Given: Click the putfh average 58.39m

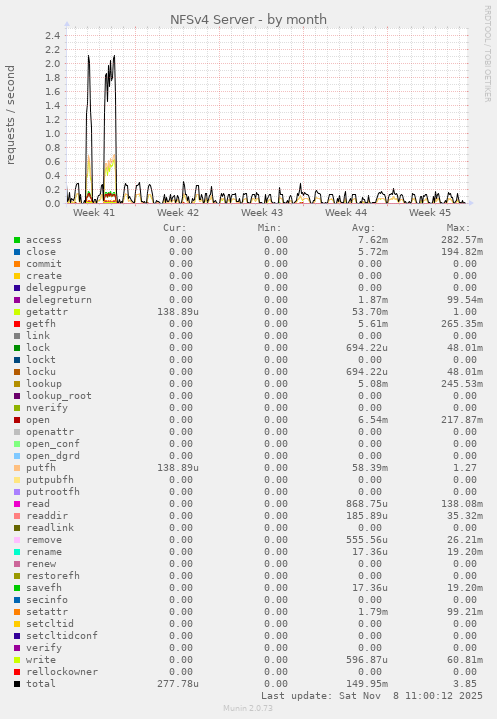Looking at the screenshot, I should click(373, 468).
